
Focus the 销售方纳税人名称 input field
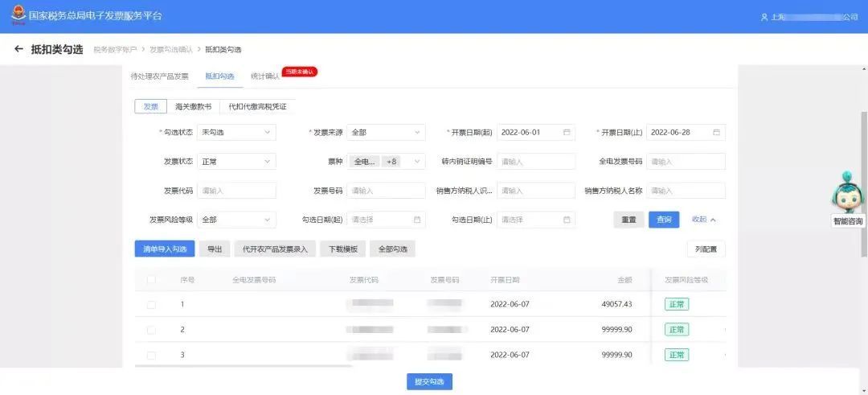686,191
